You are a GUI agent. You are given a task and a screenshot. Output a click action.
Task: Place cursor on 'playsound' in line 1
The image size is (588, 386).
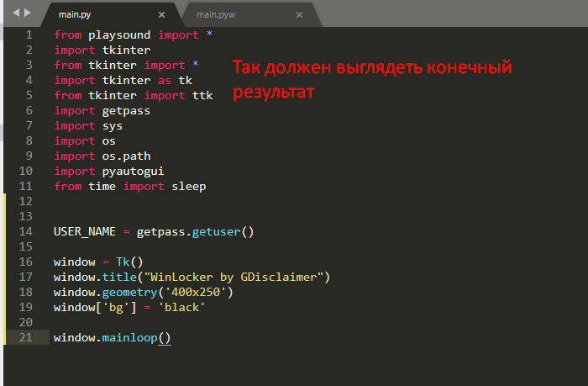[x=119, y=35]
